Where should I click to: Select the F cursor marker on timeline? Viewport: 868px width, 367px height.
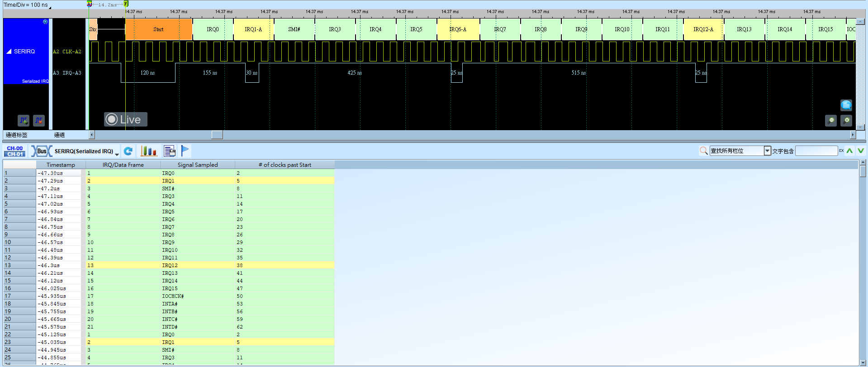(126, 4)
